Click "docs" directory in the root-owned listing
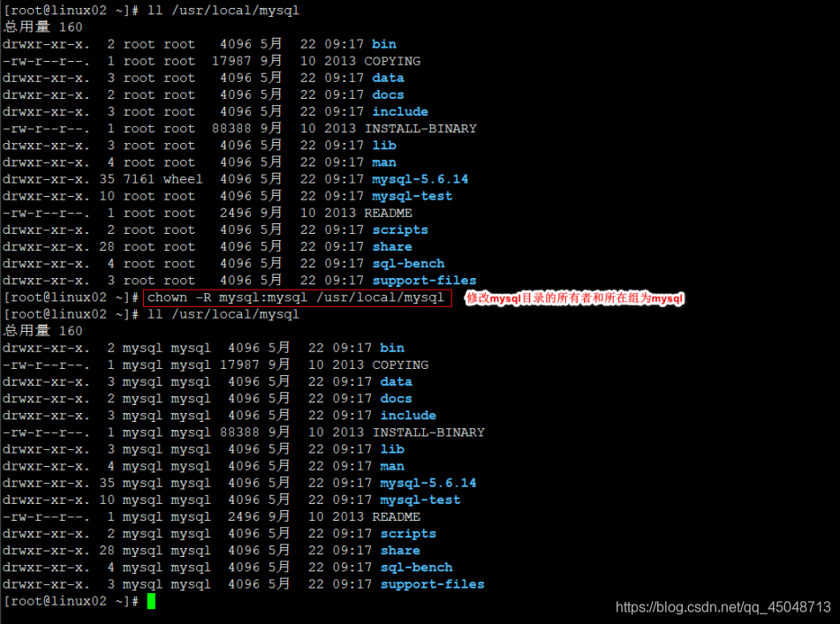 click(x=388, y=94)
